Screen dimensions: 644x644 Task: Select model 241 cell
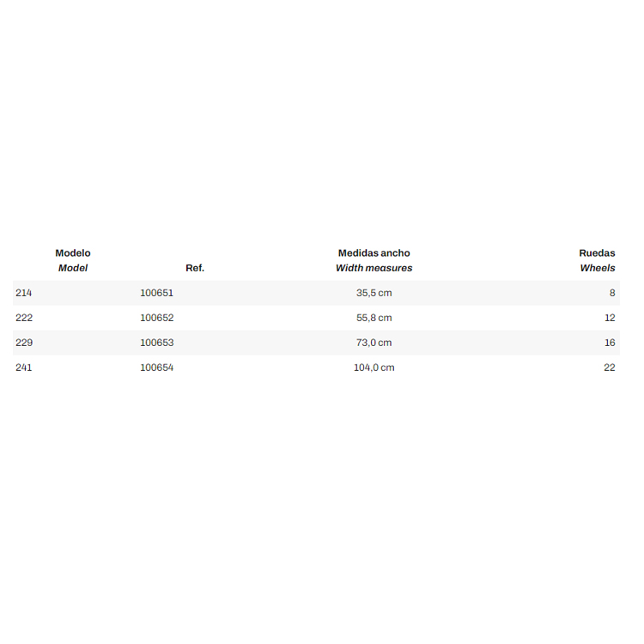(x=23, y=368)
